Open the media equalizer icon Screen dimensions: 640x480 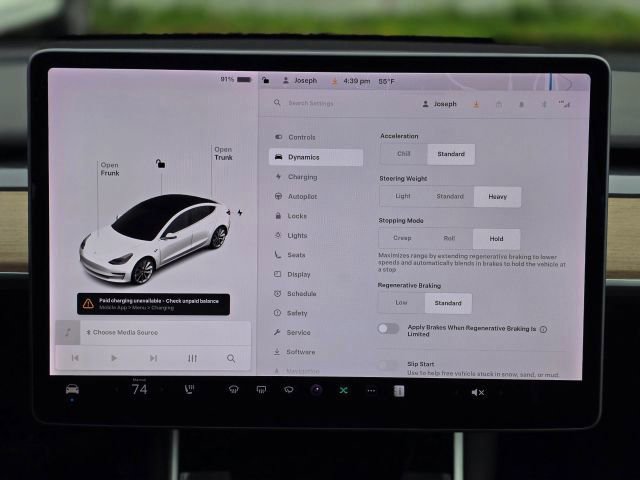[192, 358]
